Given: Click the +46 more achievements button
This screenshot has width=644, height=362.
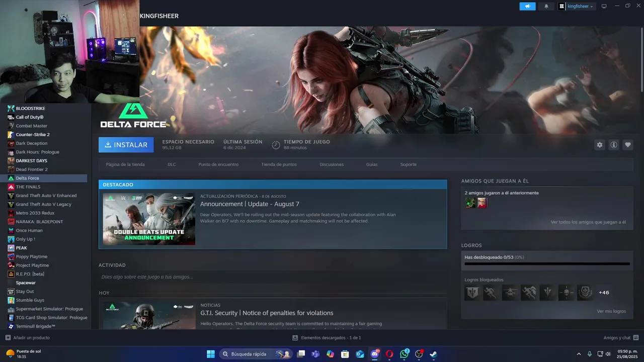Looking at the screenshot, I should 604,293.
